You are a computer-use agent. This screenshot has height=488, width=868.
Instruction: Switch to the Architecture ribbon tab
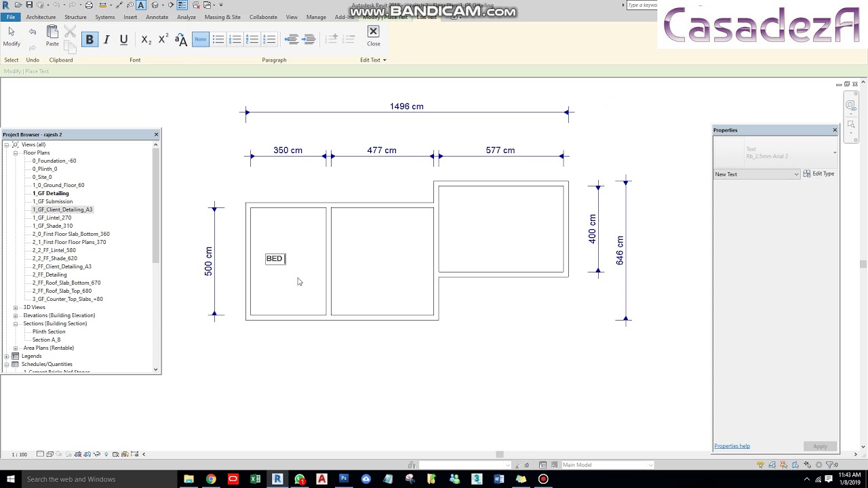pos(41,17)
